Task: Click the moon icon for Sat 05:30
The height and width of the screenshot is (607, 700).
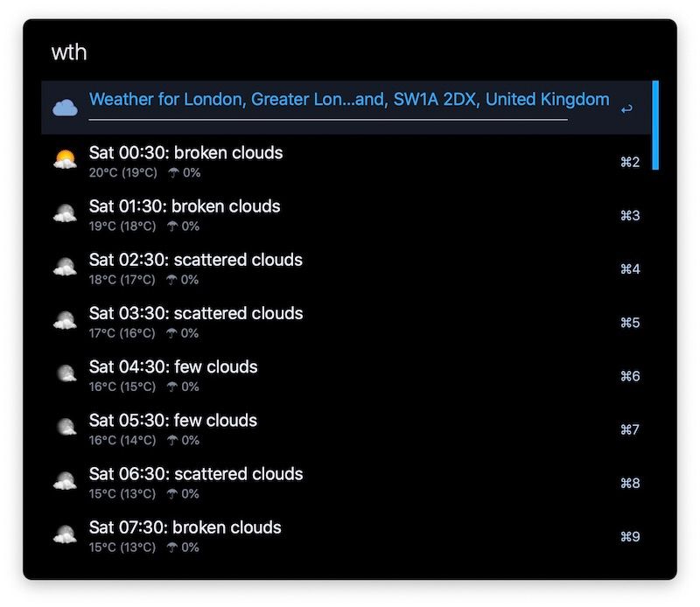Action: pos(65,429)
